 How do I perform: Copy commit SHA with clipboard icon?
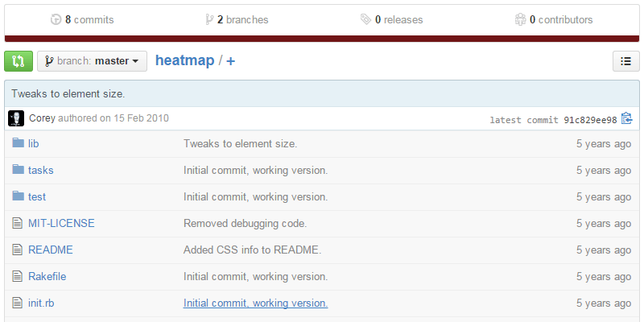[x=627, y=119]
